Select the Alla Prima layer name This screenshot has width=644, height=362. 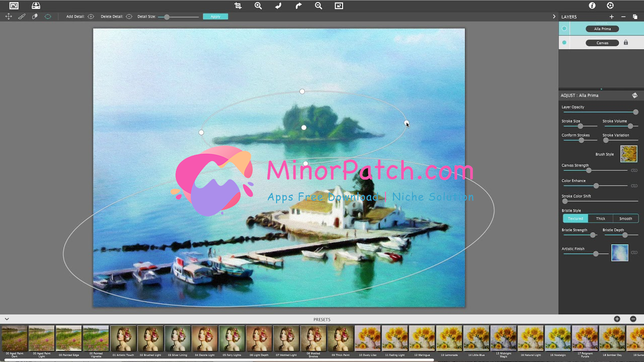click(602, 29)
